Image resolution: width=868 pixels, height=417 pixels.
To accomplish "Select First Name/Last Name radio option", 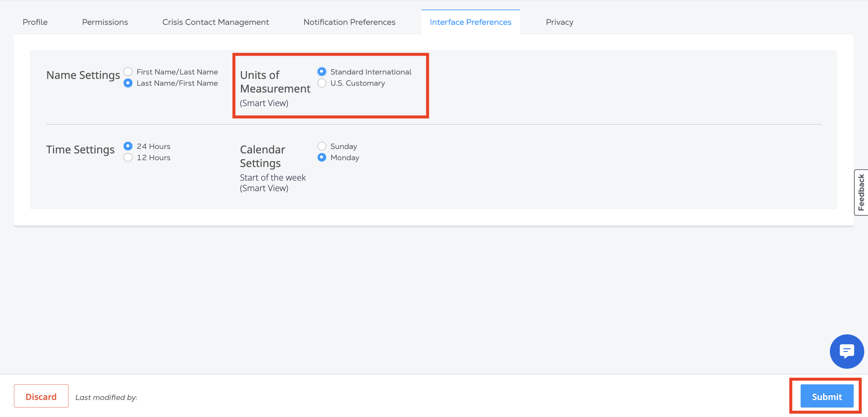I will coord(128,72).
